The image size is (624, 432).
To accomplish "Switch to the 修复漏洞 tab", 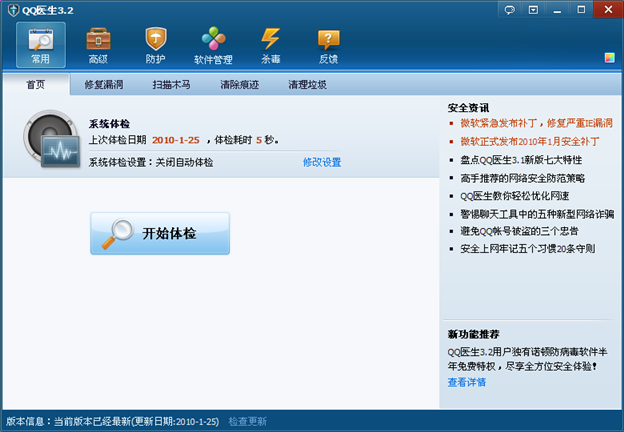I will tap(104, 84).
